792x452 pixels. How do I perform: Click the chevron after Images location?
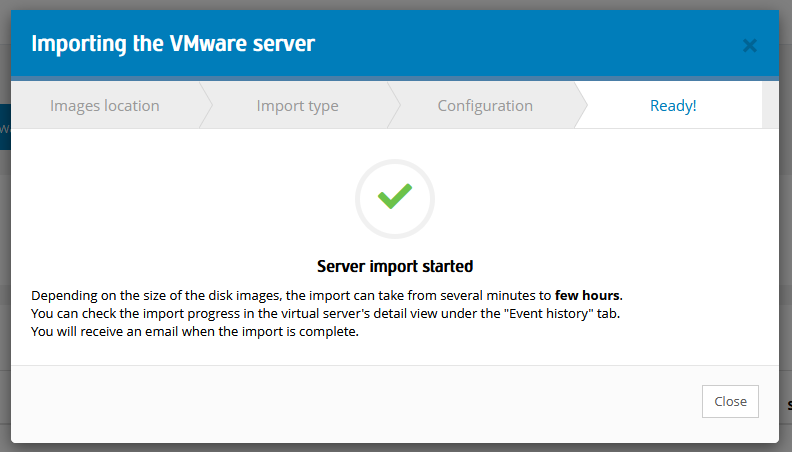[206, 106]
